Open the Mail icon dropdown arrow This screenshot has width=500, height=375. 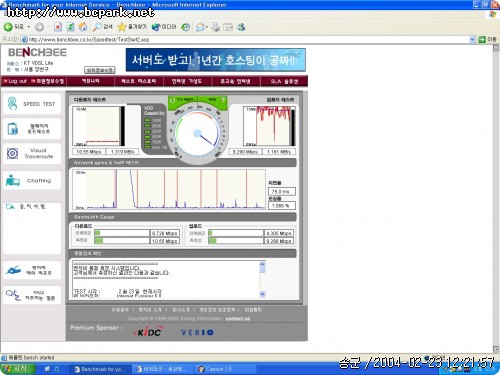[207, 27]
